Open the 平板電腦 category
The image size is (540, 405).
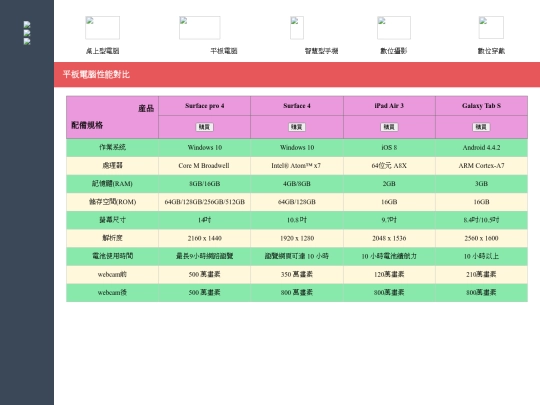pos(224,51)
